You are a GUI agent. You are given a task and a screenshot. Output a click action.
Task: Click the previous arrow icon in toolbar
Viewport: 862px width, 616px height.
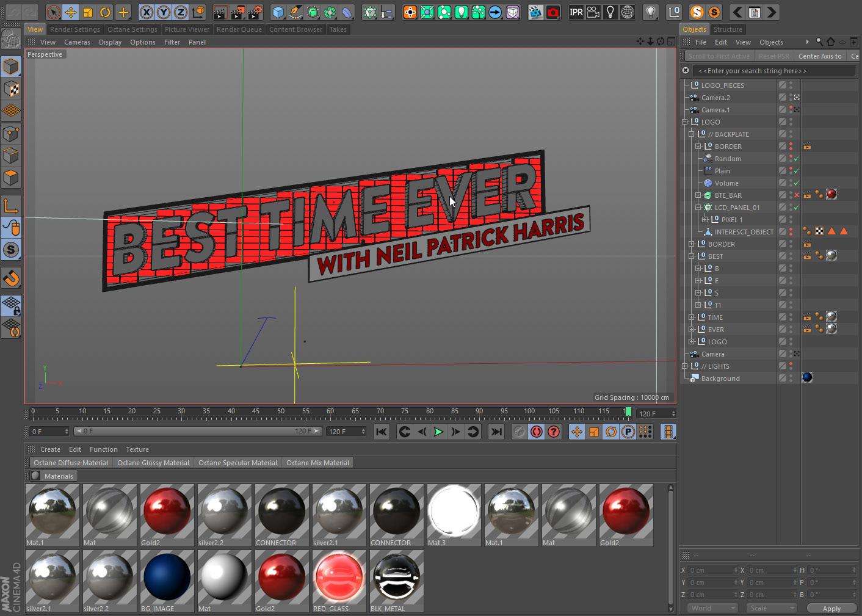737,12
